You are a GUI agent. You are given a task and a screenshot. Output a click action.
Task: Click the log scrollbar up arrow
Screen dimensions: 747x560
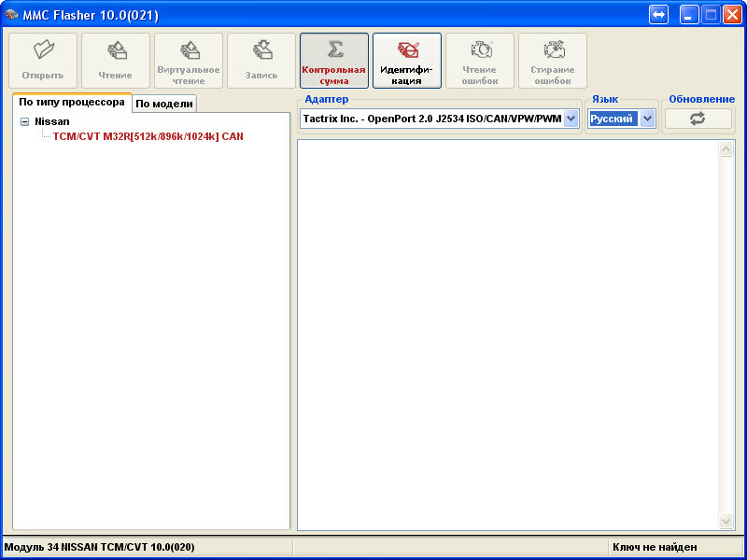pos(726,149)
